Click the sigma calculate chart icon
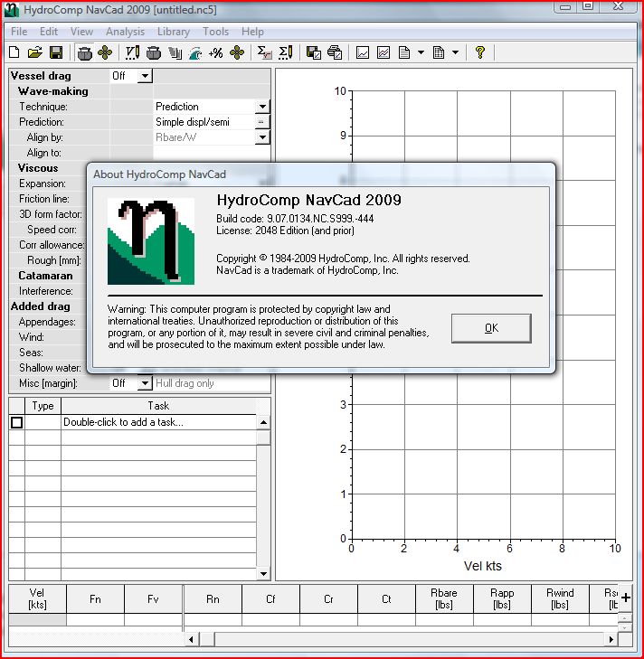The height and width of the screenshot is (659, 644). click(x=265, y=52)
